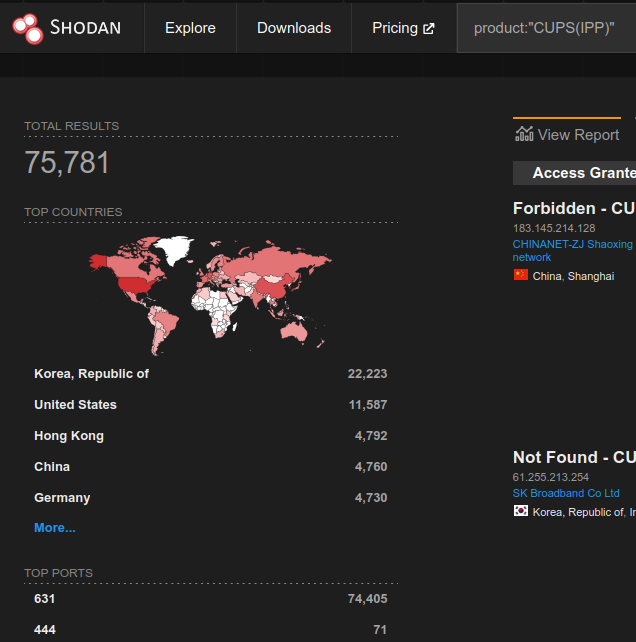The height and width of the screenshot is (642, 636).
Task: Click the China flag icon
Action: pos(520,275)
